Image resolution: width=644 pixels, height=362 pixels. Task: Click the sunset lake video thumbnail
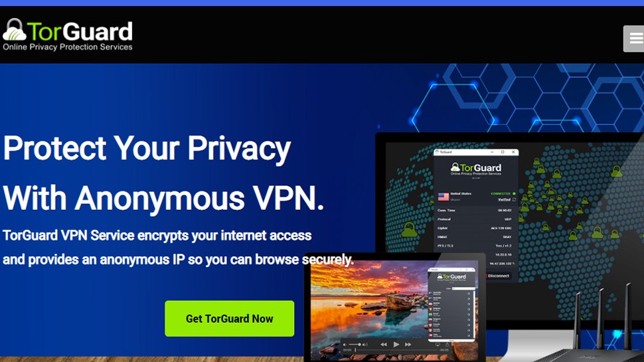(369, 304)
